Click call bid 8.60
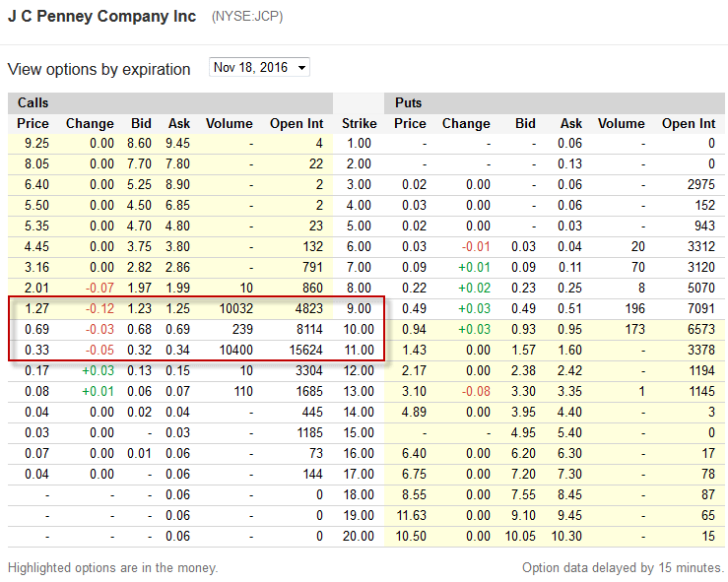Image resolution: width=728 pixels, height=582 pixels. pos(139,144)
